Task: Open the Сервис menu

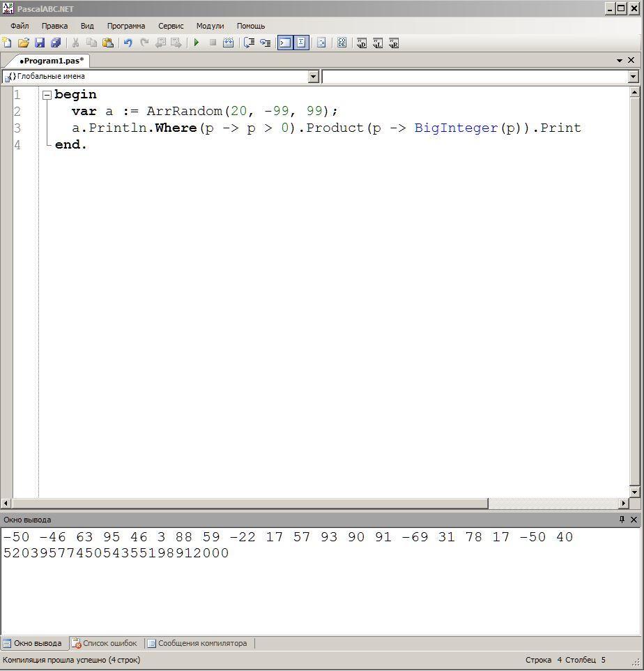Action: point(171,26)
